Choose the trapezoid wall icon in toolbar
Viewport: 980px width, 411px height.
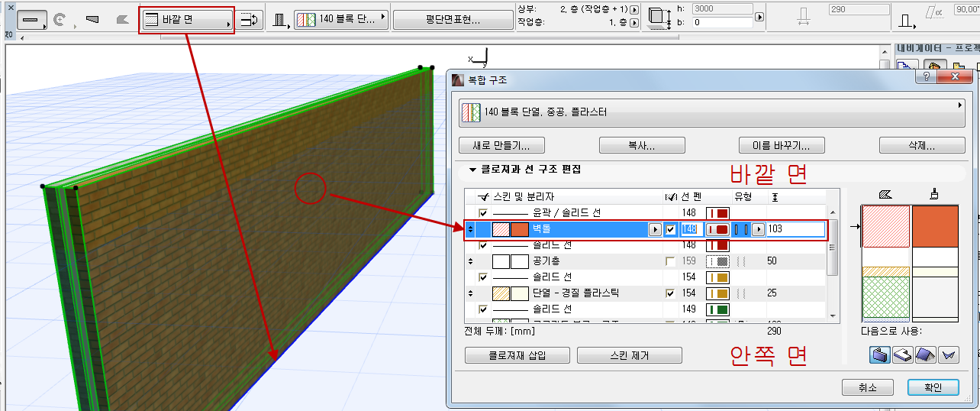point(93,20)
